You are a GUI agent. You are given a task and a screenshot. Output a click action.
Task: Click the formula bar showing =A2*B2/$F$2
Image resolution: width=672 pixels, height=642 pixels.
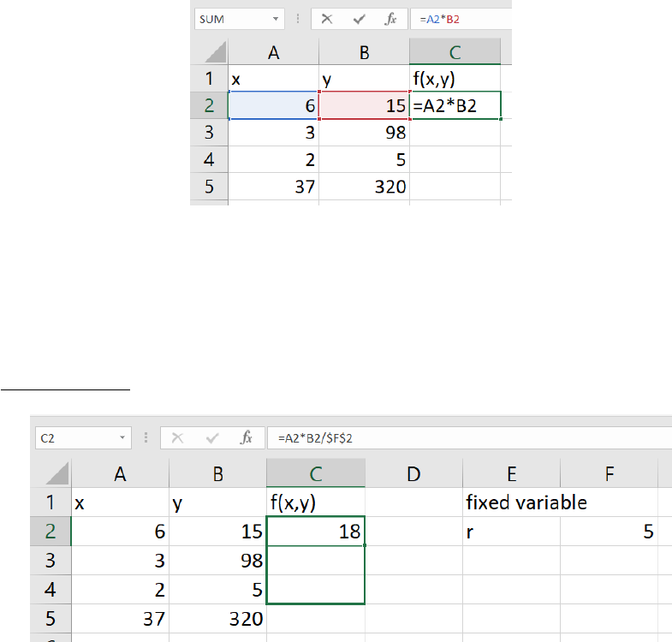pyautogui.click(x=462, y=437)
